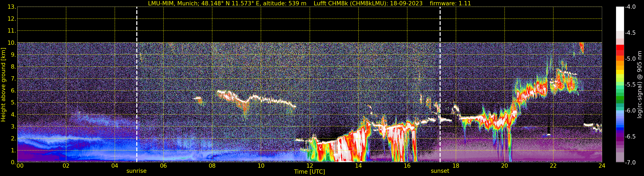The image size is (644, 176).
Task: Click the x-axis tick label '22'
Action: click(x=553, y=166)
